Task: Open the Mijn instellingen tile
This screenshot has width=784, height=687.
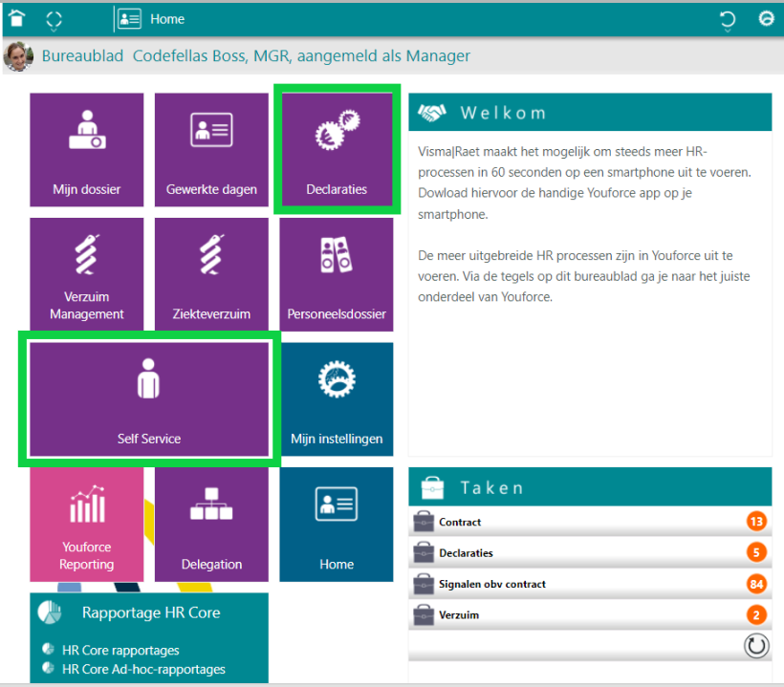Action: pyautogui.click(x=337, y=399)
